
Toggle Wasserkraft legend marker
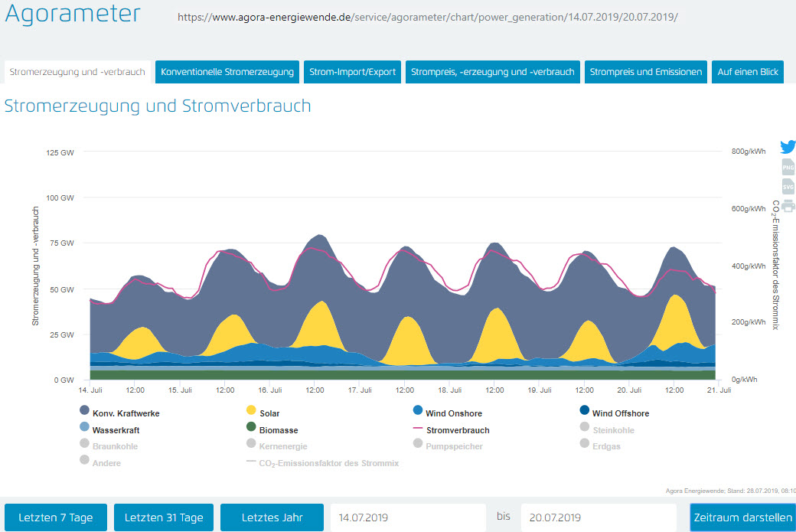[84, 429]
